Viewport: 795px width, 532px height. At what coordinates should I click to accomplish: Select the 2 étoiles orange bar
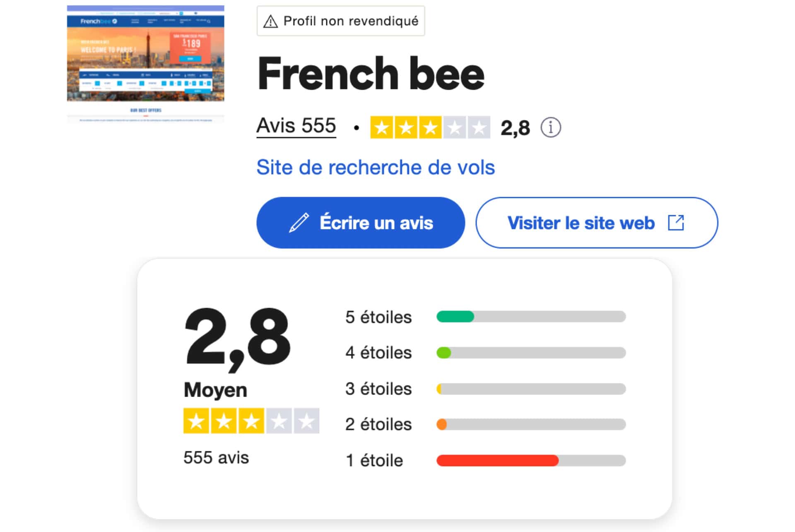pos(531,425)
